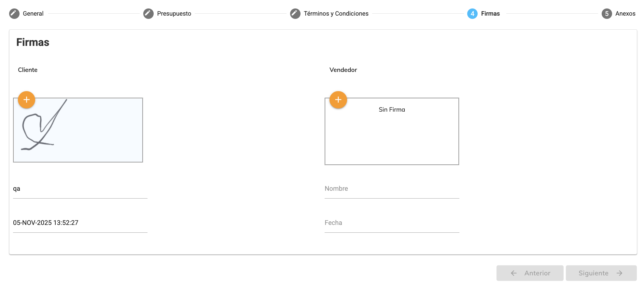Viewport: 644px width, 291px height.
Task: Add a Cliente signature with plus button
Action: click(x=27, y=100)
